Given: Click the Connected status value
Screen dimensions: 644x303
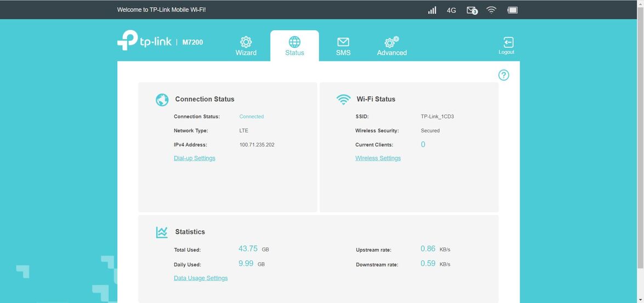Looking at the screenshot, I should click(252, 117).
